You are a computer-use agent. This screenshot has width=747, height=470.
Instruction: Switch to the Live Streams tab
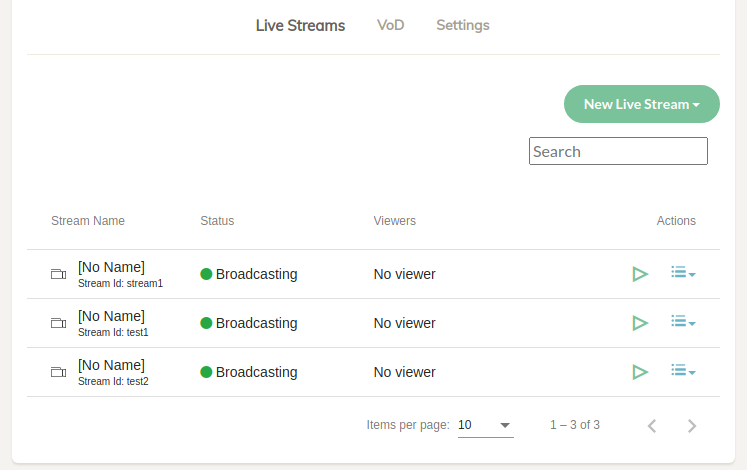pos(300,25)
